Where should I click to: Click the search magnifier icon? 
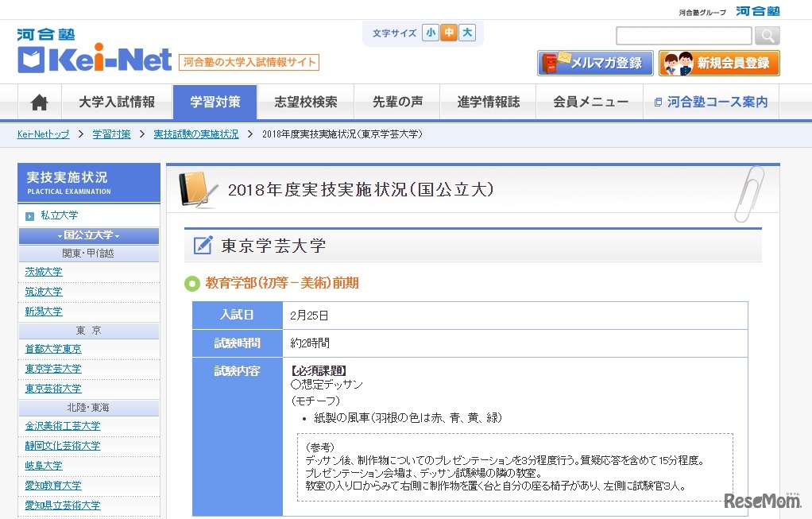tap(766, 36)
